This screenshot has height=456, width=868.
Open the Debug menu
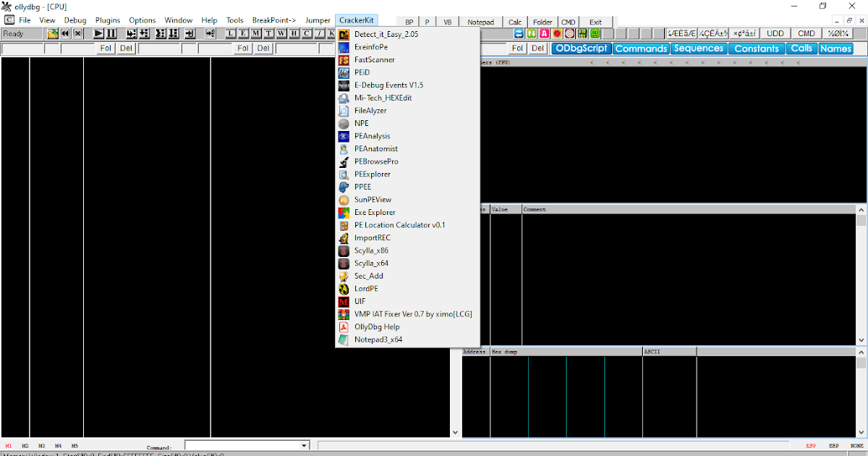tap(75, 20)
